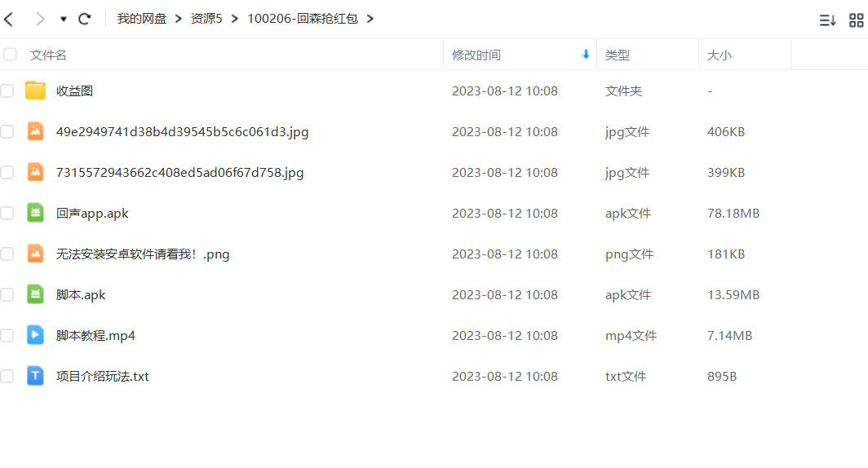The width and height of the screenshot is (868, 468).
Task: Expand chevron after 我的网盘 breadcrumb
Action: tap(178, 19)
